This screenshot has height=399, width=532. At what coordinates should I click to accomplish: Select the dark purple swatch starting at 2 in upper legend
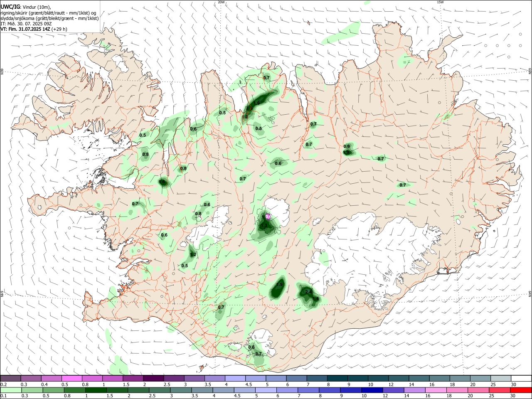[x=153, y=378]
